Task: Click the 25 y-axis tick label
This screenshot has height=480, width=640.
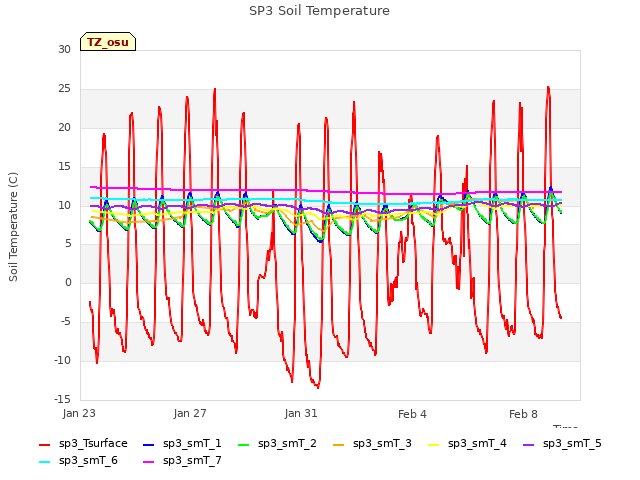Action: pyautogui.click(x=64, y=89)
